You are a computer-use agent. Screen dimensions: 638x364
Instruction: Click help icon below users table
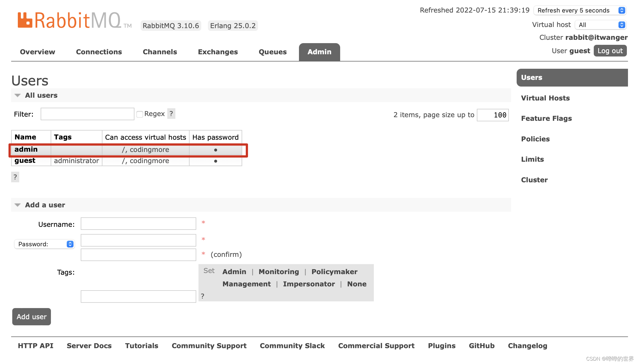click(x=15, y=177)
